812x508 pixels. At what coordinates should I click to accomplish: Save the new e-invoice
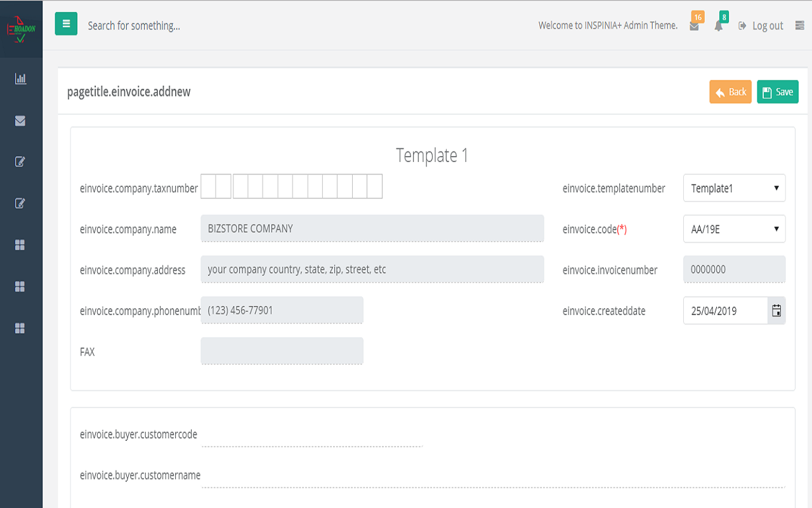pyautogui.click(x=777, y=92)
